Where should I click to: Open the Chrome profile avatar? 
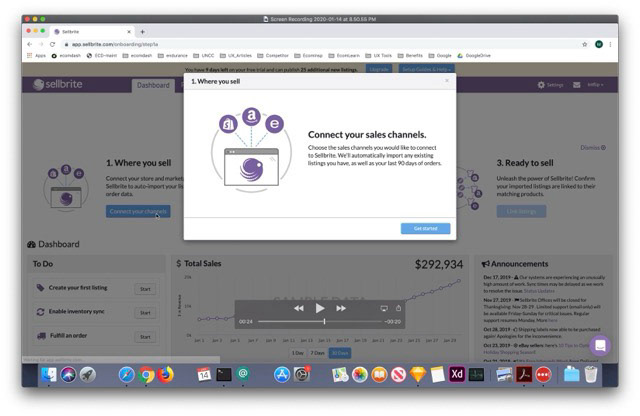click(599, 44)
